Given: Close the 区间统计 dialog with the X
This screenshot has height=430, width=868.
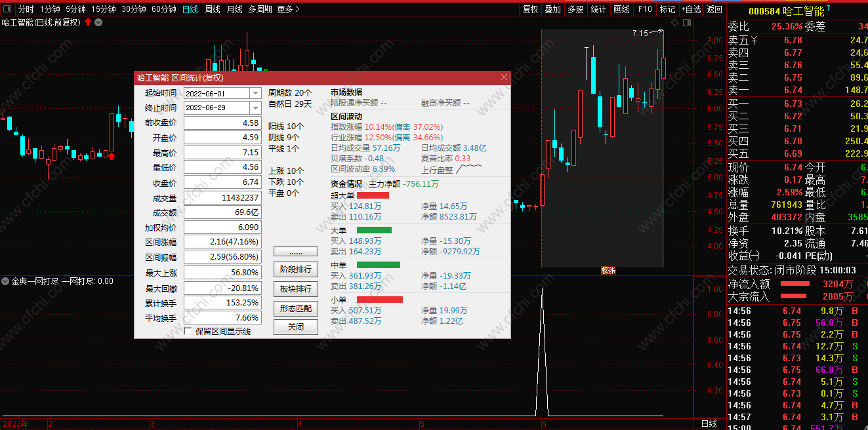Looking at the screenshot, I should click(504, 77).
